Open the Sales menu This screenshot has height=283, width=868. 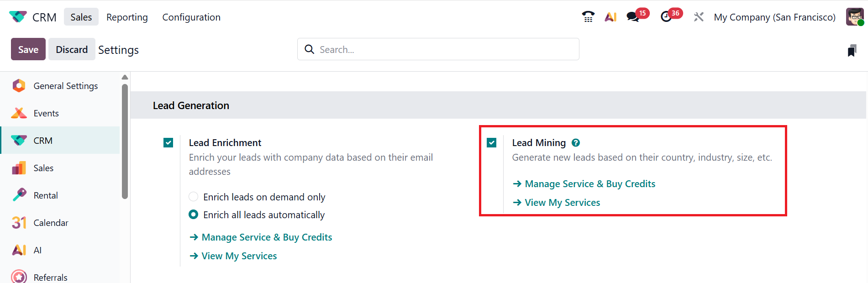tap(81, 17)
